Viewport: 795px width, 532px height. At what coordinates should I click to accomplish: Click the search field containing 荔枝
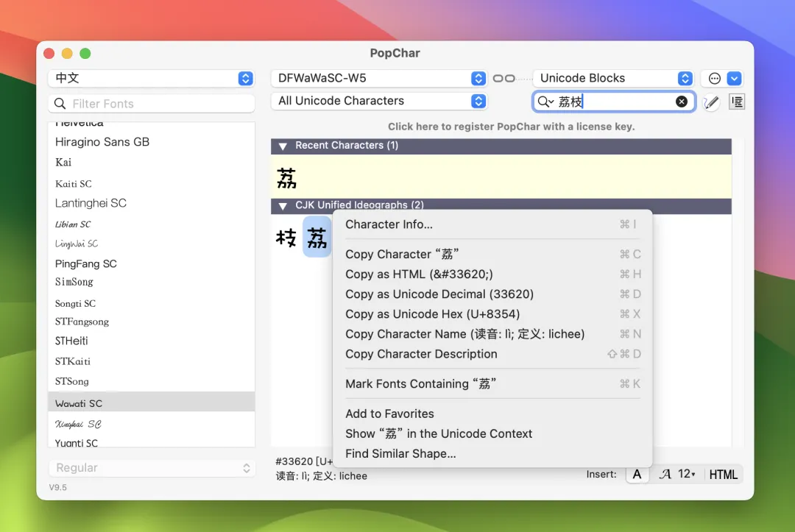click(x=613, y=102)
